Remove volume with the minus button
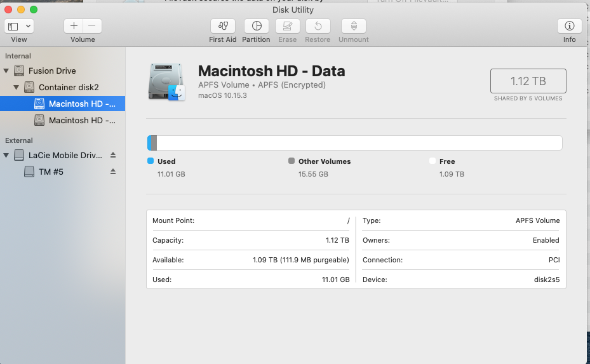This screenshot has height=364, width=590. click(92, 26)
